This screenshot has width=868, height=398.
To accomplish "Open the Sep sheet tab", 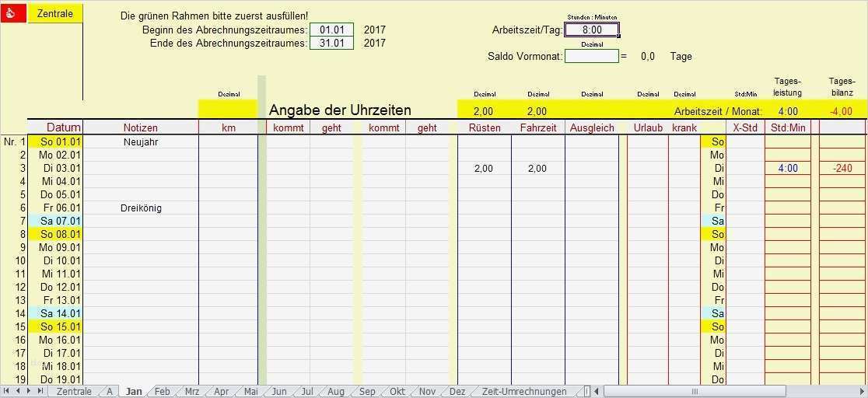I will tap(367, 391).
